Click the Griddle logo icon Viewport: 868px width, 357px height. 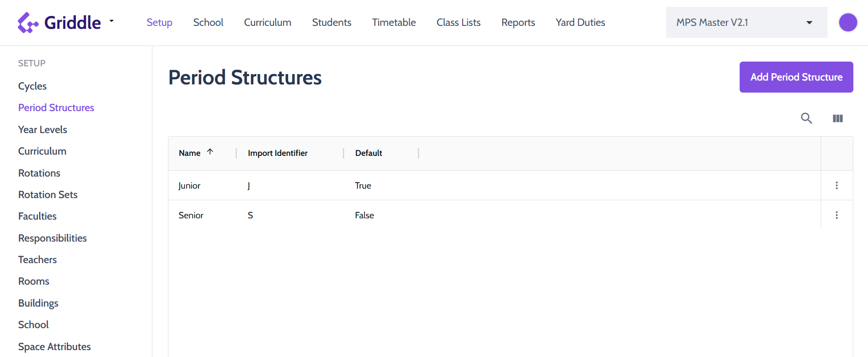[28, 22]
